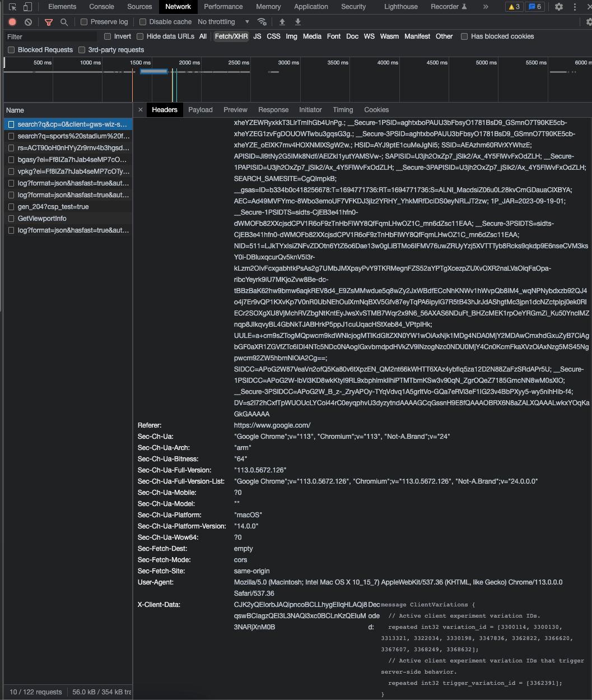Open DevTools settings gear

click(558, 6)
